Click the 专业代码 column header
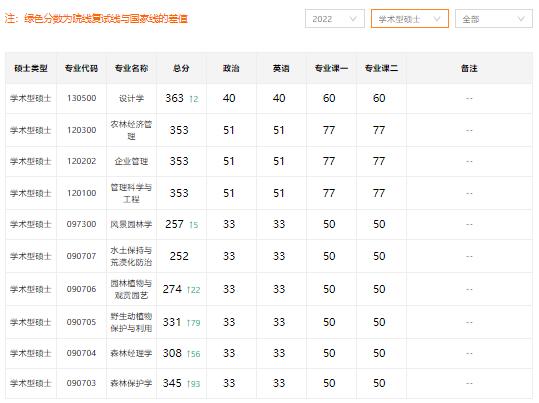 (81, 68)
